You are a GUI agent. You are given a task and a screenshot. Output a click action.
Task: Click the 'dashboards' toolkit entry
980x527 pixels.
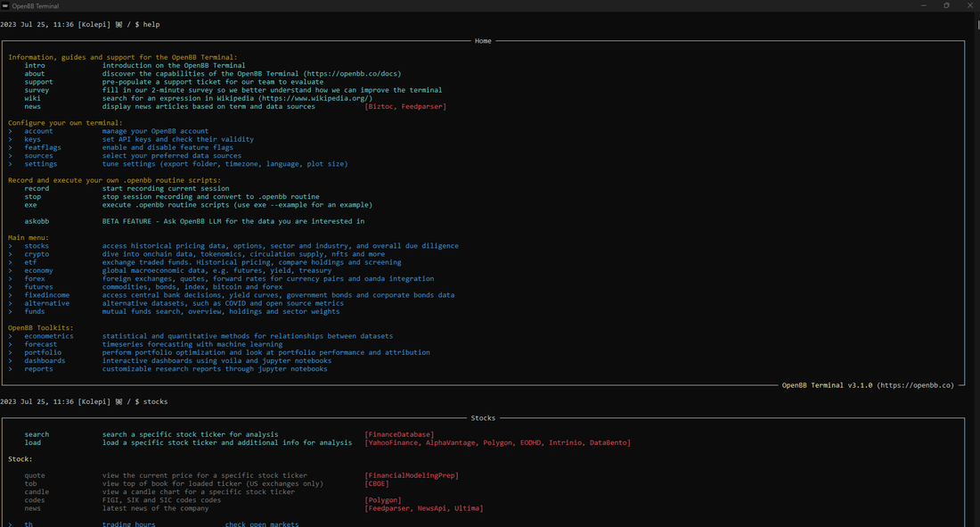pos(45,360)
